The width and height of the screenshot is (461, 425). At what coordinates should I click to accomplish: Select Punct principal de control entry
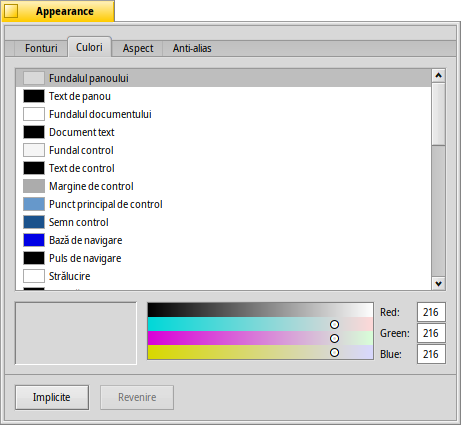click(223, 204)
